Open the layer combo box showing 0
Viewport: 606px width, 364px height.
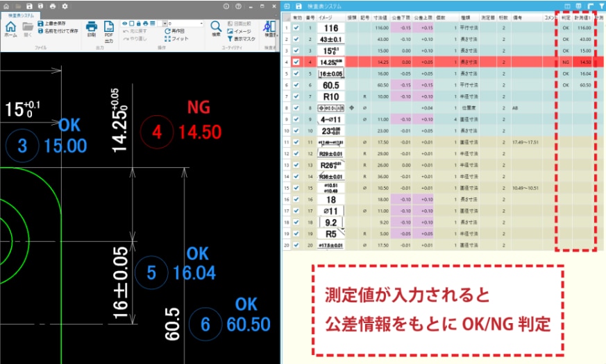[185, 24]
